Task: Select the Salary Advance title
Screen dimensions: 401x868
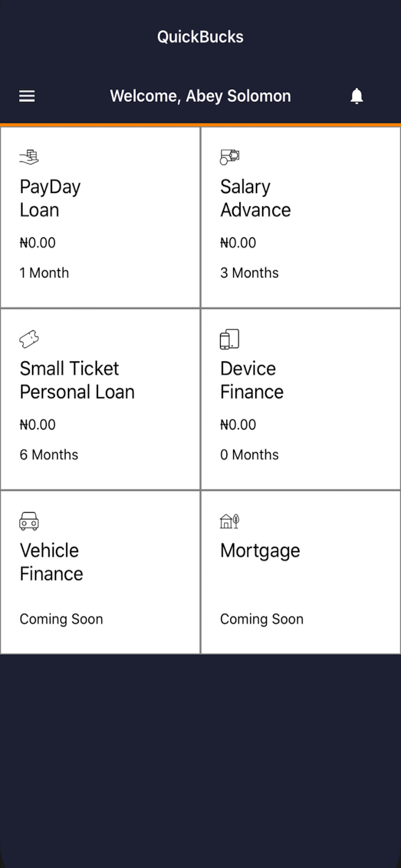Action: [255, 198]
